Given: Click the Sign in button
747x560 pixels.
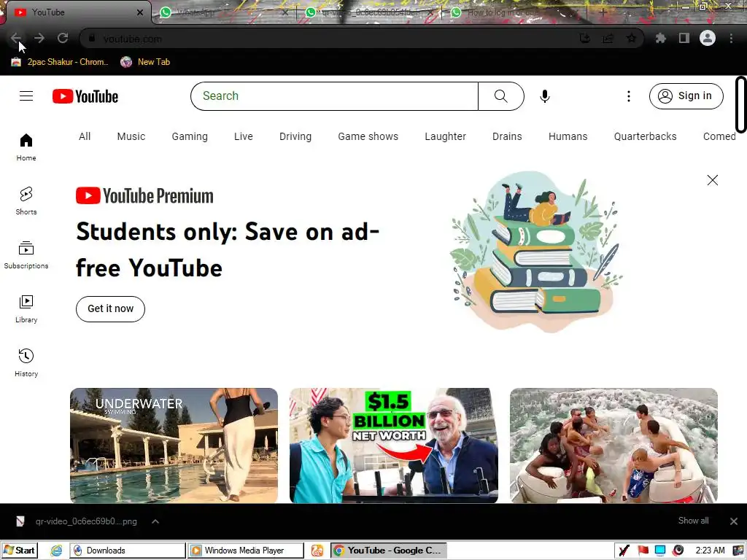Looking at the screenshot, I should click(x=686, y=96).
